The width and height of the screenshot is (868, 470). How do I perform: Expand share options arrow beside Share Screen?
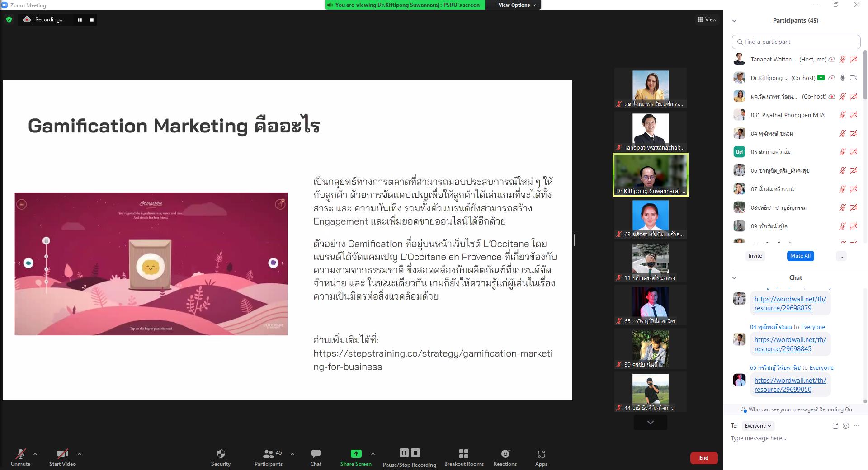(373, 453)
